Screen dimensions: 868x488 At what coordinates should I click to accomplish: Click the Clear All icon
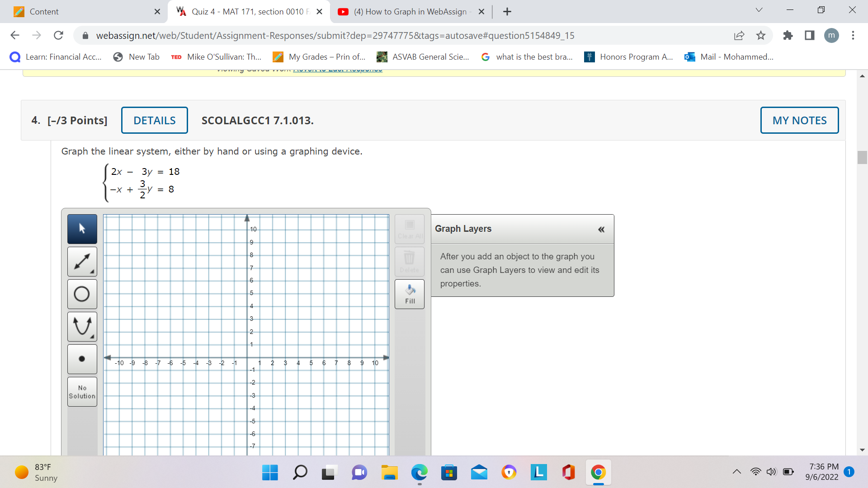(x=409, y=229)
